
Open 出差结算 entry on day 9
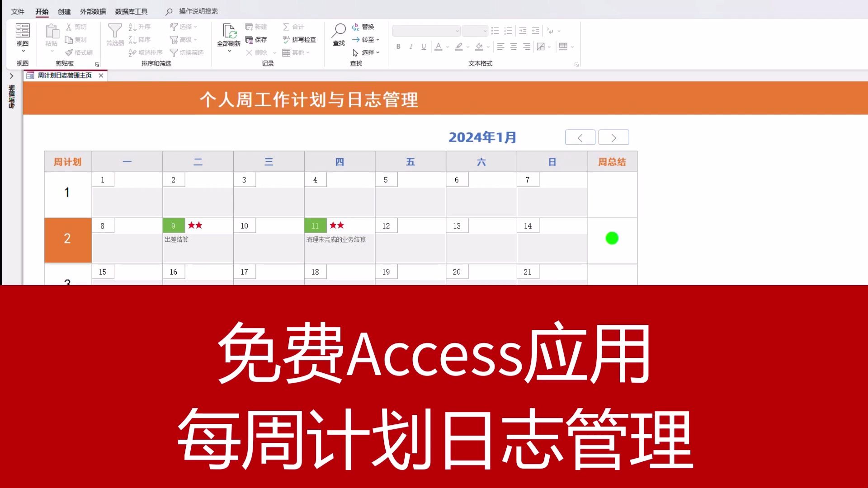[x=176, y=239]
